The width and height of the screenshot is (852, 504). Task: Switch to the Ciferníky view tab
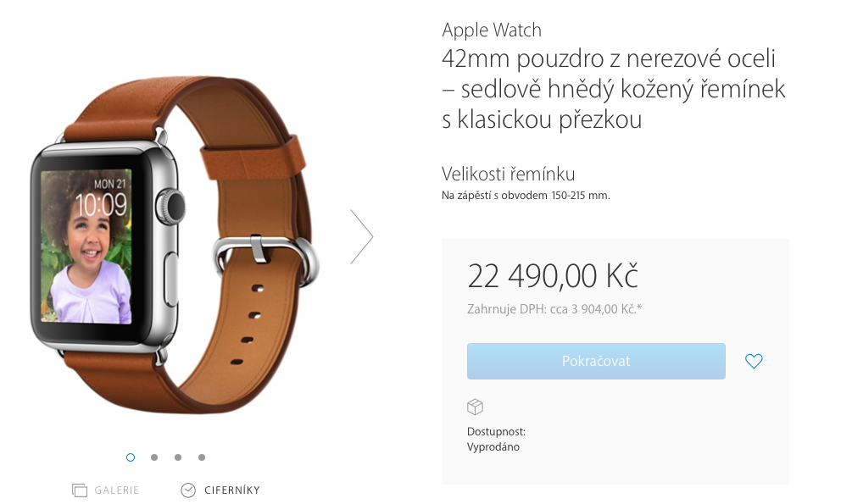[220, 490]
